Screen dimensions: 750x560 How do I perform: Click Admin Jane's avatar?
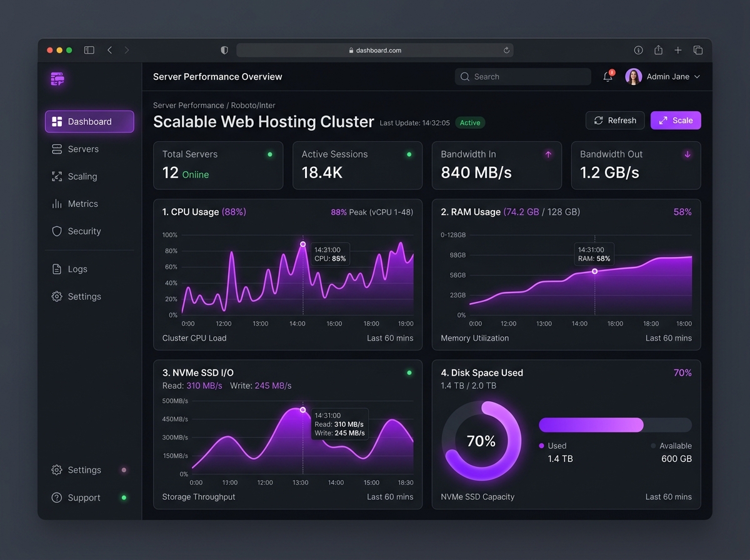click(634, 77)
